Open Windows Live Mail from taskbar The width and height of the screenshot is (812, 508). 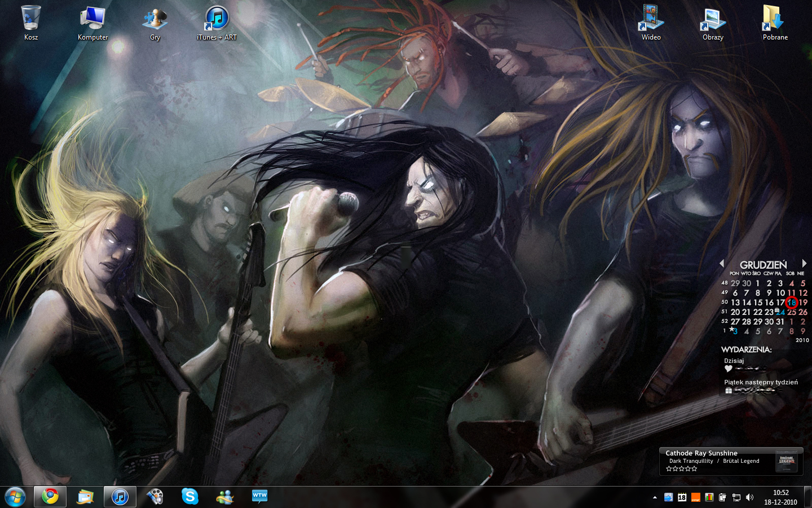point(85,497)
